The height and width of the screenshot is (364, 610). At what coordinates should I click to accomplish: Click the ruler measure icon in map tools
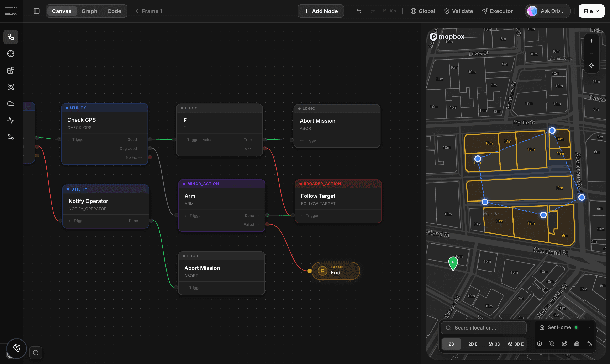(589, 344)
